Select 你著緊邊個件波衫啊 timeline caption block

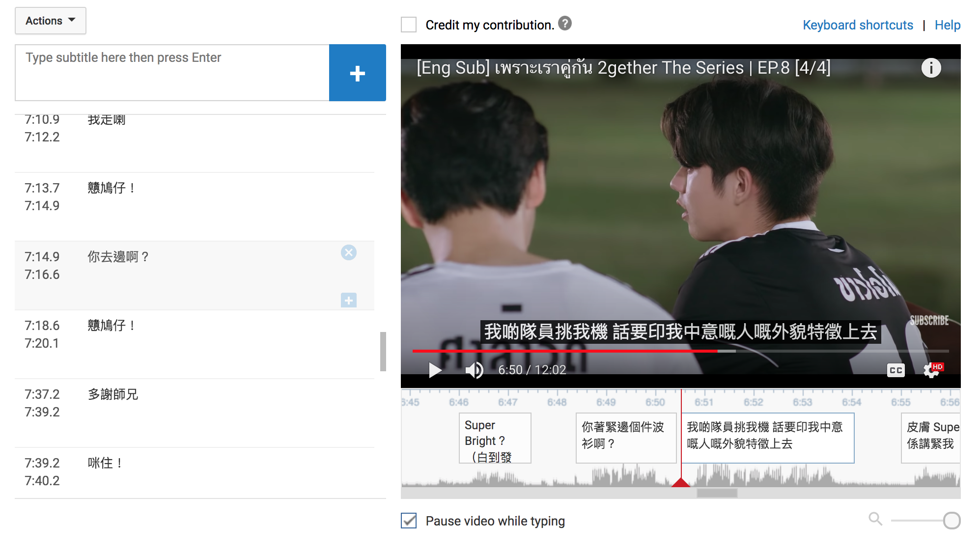626,438
